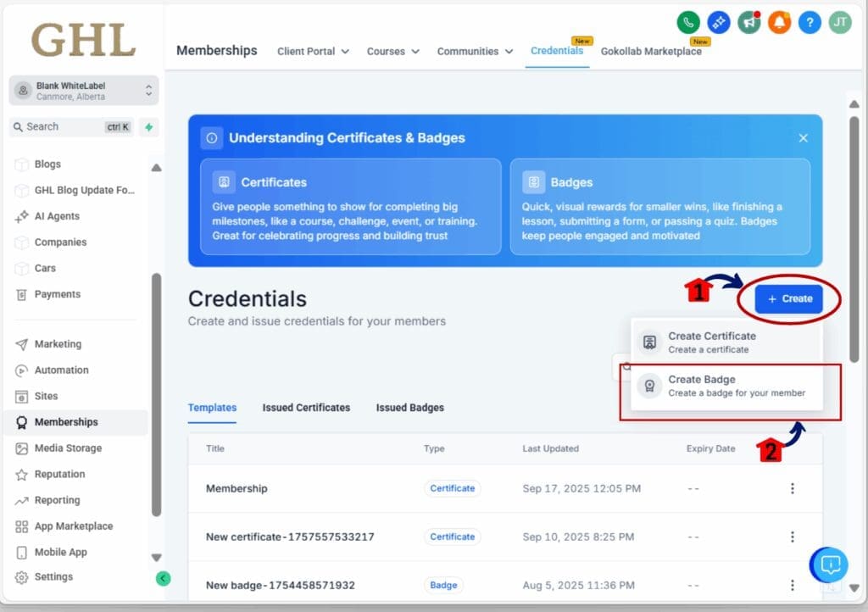Collapse sidebar with the green arrow toggle
Viewport: 868px width, 612px height.
[x=164, y=578]
